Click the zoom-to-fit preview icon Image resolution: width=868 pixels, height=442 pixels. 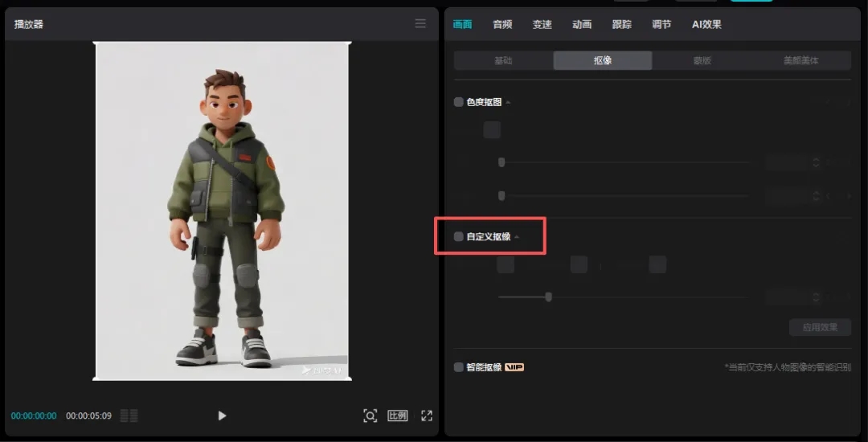(370, 415)
